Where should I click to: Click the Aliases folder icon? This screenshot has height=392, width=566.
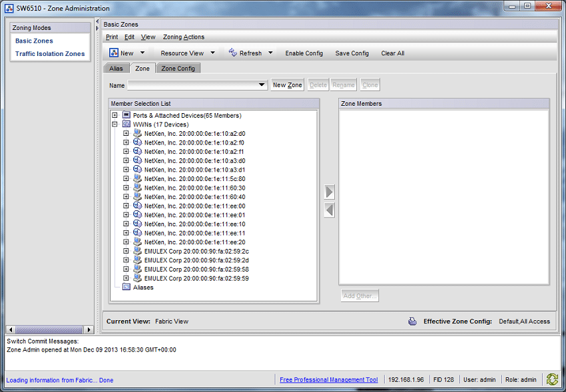coord(127,287)
